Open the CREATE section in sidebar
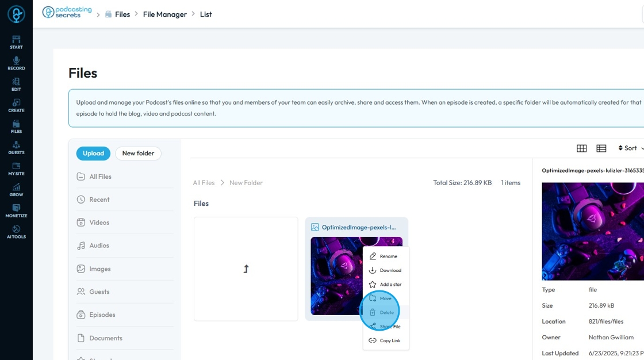 (16, 106)
